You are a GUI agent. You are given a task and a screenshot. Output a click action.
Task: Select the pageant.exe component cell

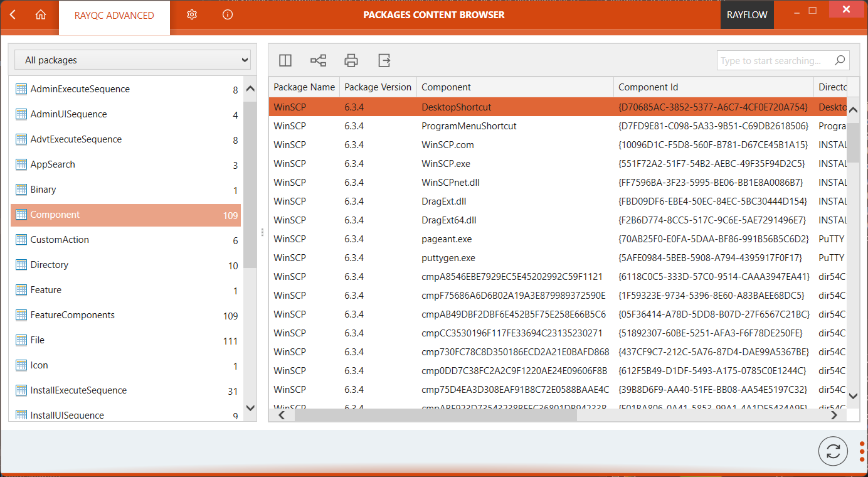(515, 239)
